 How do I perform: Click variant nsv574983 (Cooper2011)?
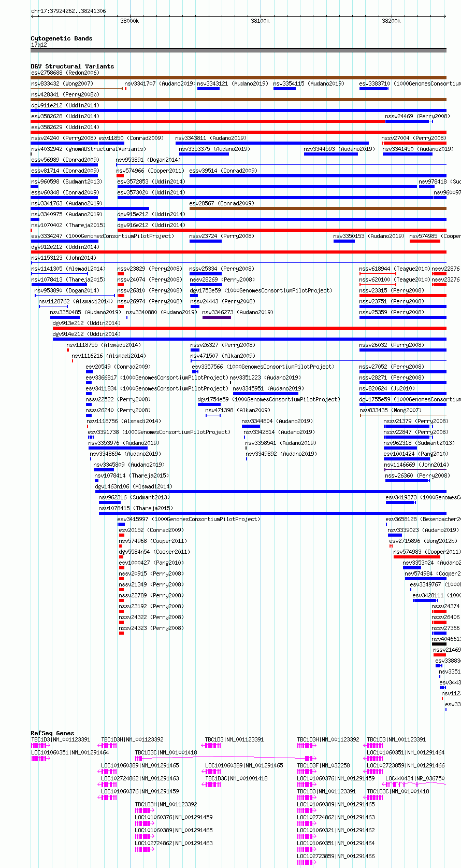427,552
